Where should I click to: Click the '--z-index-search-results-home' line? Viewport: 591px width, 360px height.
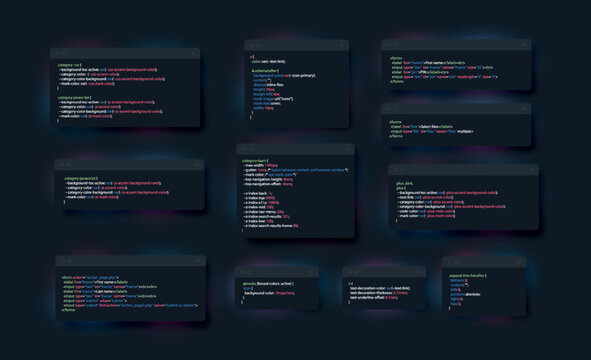(x=271, y=226)
